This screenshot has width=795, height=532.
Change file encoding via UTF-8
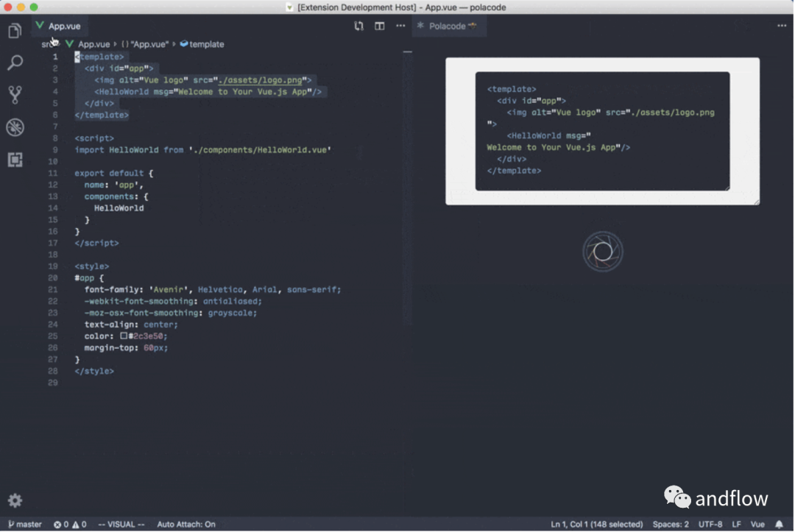(710, 525)
